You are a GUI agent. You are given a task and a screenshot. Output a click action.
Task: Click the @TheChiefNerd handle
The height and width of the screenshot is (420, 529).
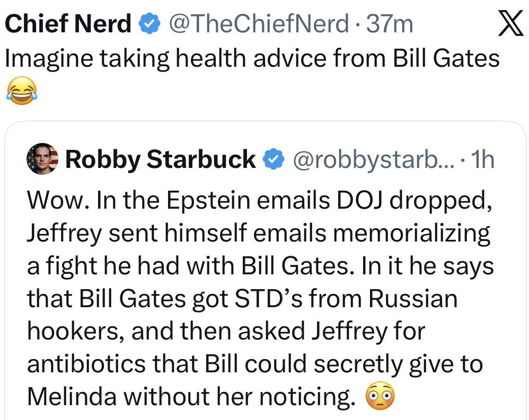pyautogui.click(x=259, y=24)
